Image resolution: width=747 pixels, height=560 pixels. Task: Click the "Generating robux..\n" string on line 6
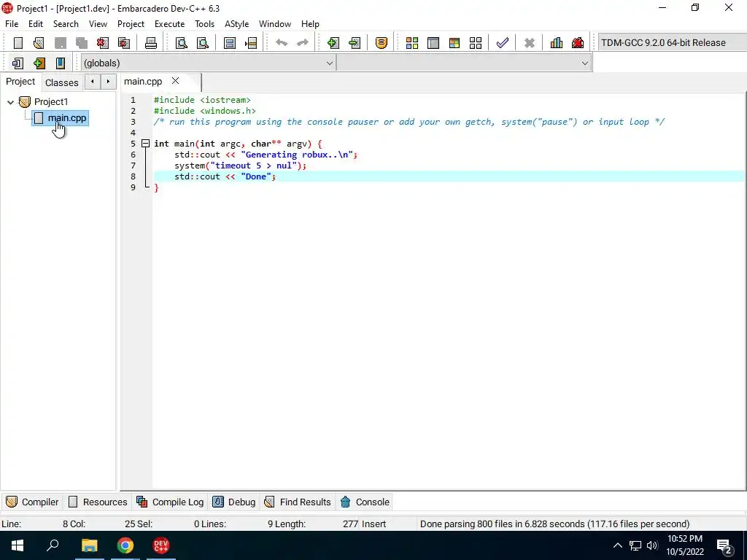tap(297, 155)
